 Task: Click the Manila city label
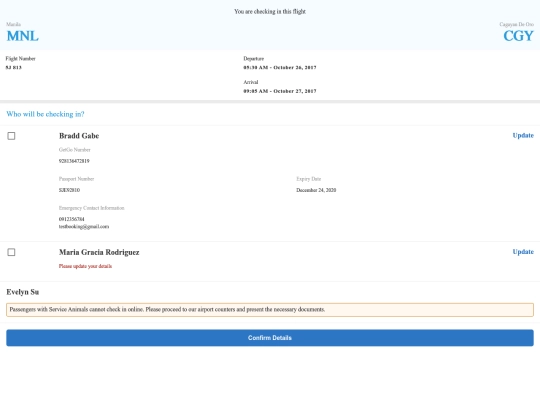[x=13, y=24]
